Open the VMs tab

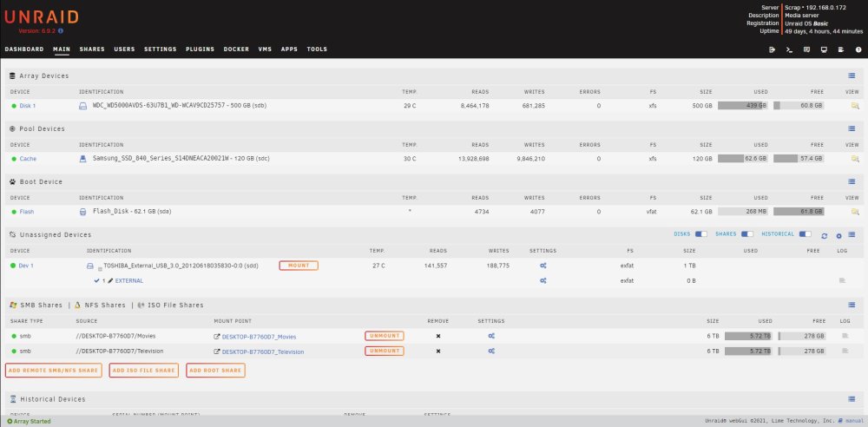click(265, 49)
